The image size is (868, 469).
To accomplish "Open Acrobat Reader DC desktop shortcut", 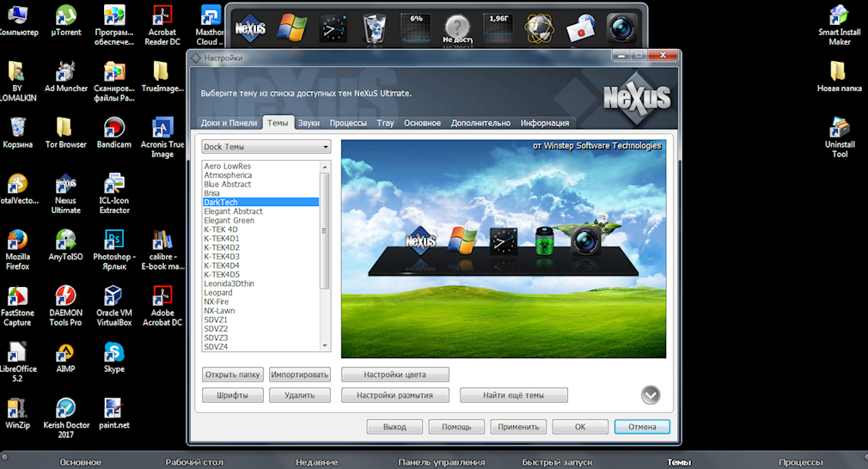I will tap(162, 25).
